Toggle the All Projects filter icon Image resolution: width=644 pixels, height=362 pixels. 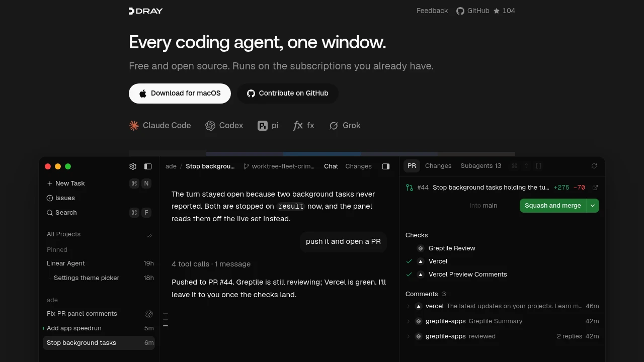click(x=149, y=235)
